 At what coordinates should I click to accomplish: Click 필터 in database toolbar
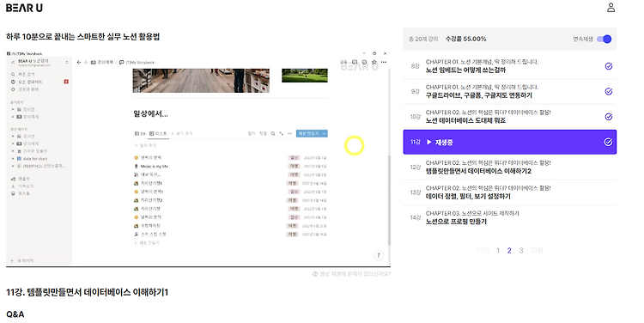(x=252, y=133)
